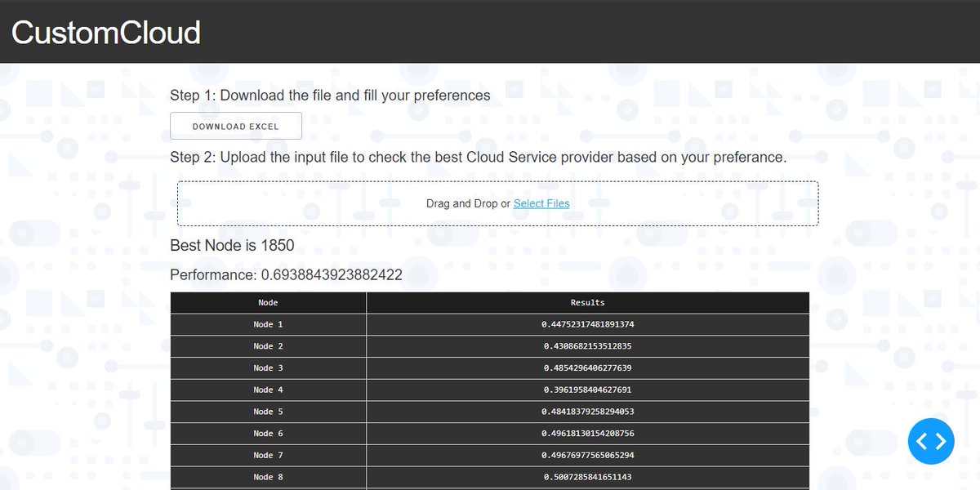The width and height of the screenshot is (980, 490).
Task: Click the DOWNLOAD EXCEL button
Action: (x=236, y=127)
